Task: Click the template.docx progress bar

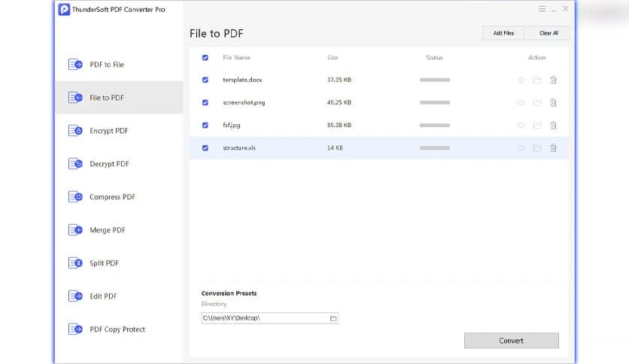Action: tap(435, 80)
